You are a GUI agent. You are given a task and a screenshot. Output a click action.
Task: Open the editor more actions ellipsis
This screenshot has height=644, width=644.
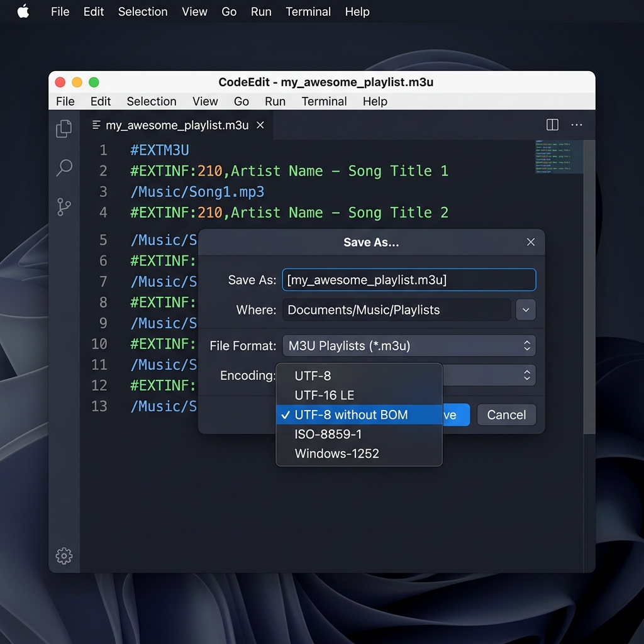click(577, 125)
